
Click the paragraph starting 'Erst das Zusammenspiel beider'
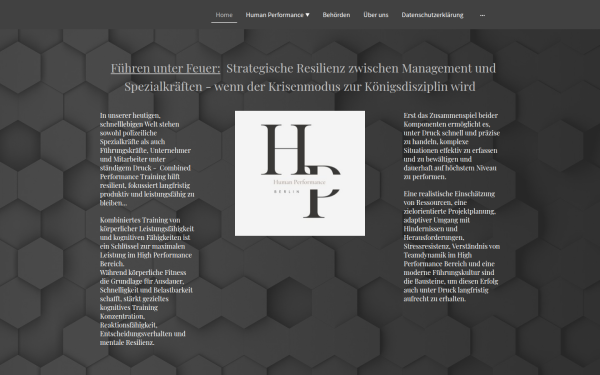pyautogui.click(x=452, y=146)
